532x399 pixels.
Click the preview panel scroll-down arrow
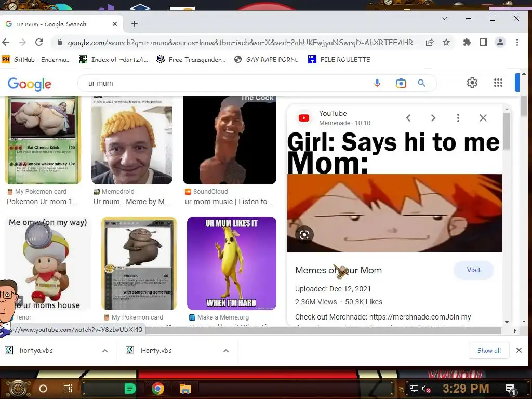(507, 322)
